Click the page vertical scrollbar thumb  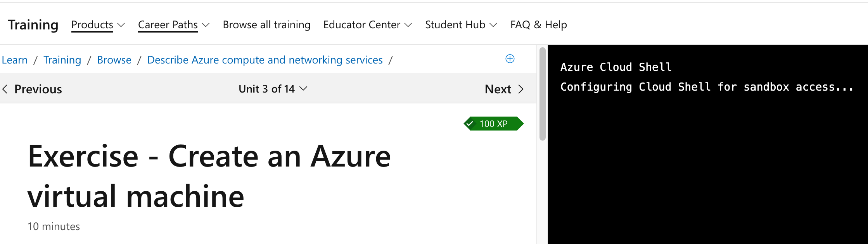(543, 94)
